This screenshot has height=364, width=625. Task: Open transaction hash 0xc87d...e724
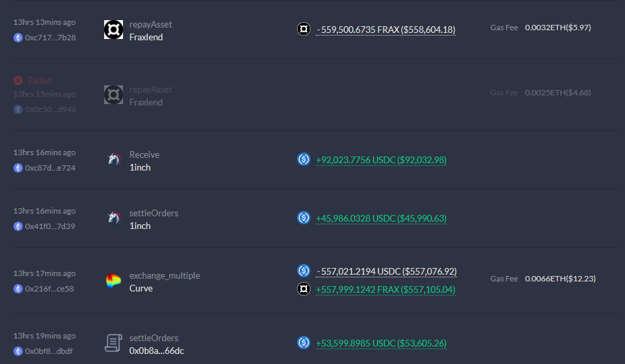(50, 168)
